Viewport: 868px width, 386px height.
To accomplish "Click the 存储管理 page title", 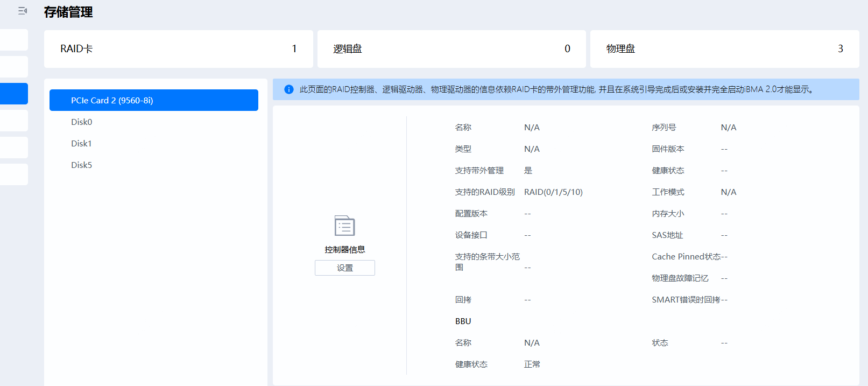I will click(68, 12).
